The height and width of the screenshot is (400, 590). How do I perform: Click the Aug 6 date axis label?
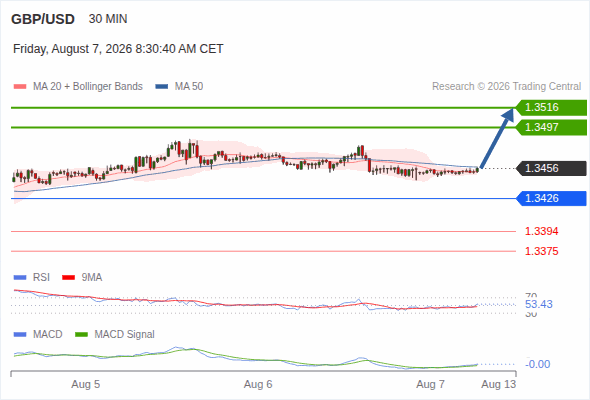[x=258, y=384]
